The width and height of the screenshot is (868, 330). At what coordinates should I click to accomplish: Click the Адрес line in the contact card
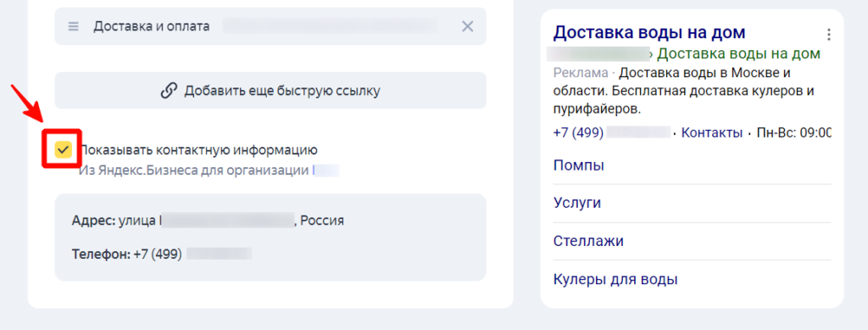click(208, 221)
